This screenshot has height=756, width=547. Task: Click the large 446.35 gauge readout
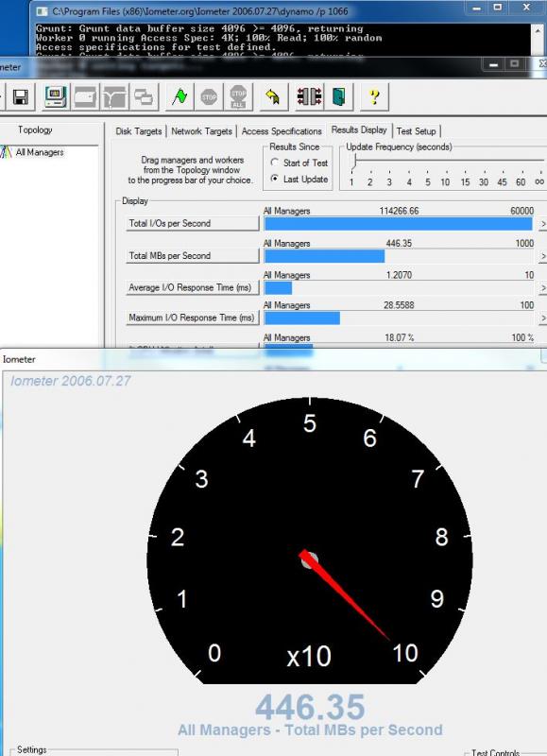pyautogui.click(x=310, y=707)
